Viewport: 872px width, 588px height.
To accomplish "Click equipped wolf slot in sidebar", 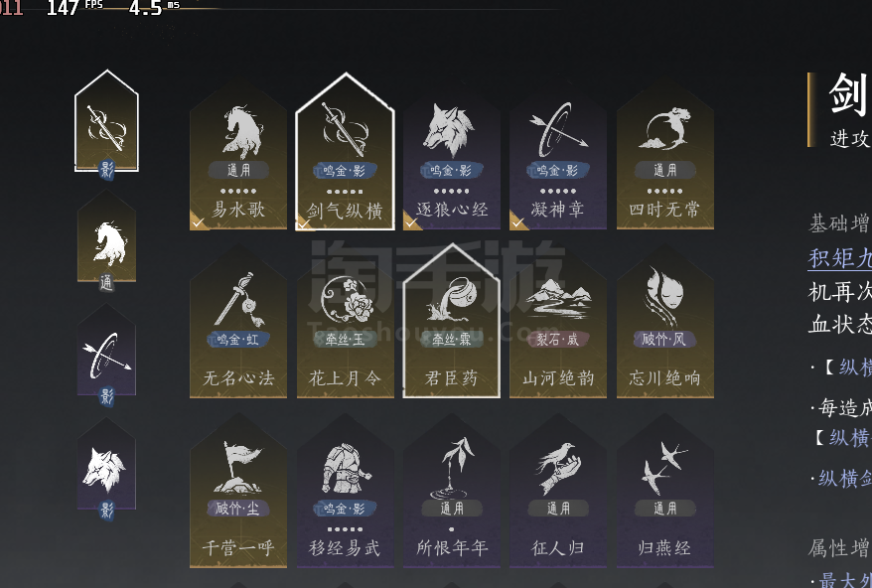I will [107, 469].
